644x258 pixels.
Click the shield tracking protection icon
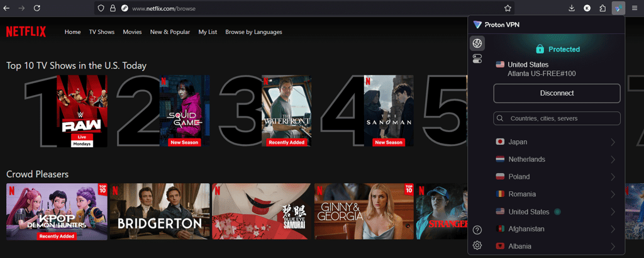pyautogui.click(x=101, y=8)
